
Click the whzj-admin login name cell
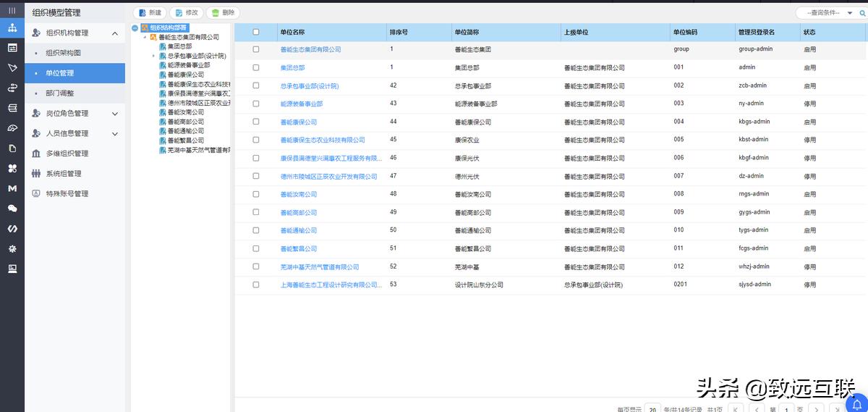754,266
